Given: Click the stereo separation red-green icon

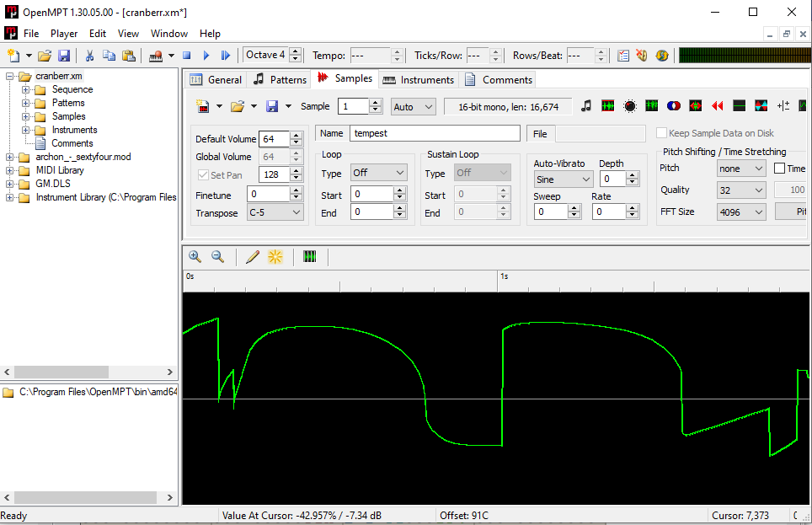Looking at the screenshot, I should pyautogui.click(x=696, y=105).
